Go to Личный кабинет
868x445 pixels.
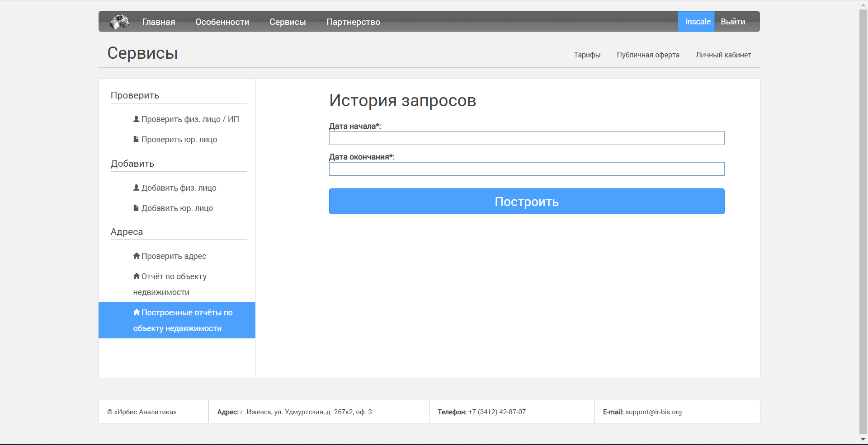click(x=723, y=55)
